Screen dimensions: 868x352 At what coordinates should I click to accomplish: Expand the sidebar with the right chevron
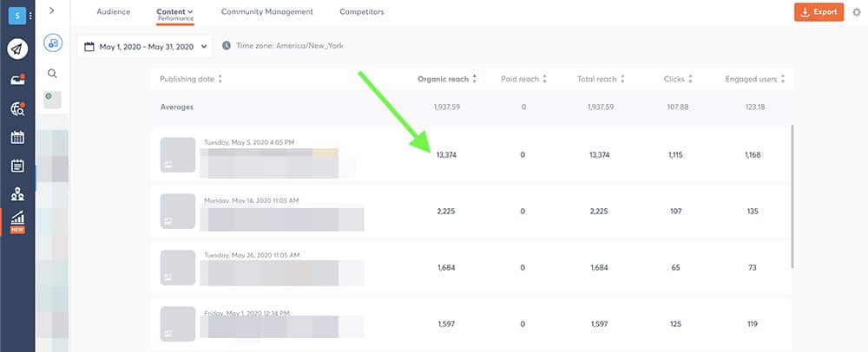click(52, 10)
